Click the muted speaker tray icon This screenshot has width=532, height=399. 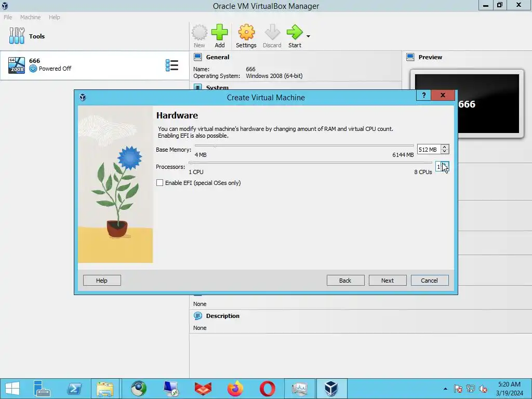pyautogui.click(x=483, y=389)
